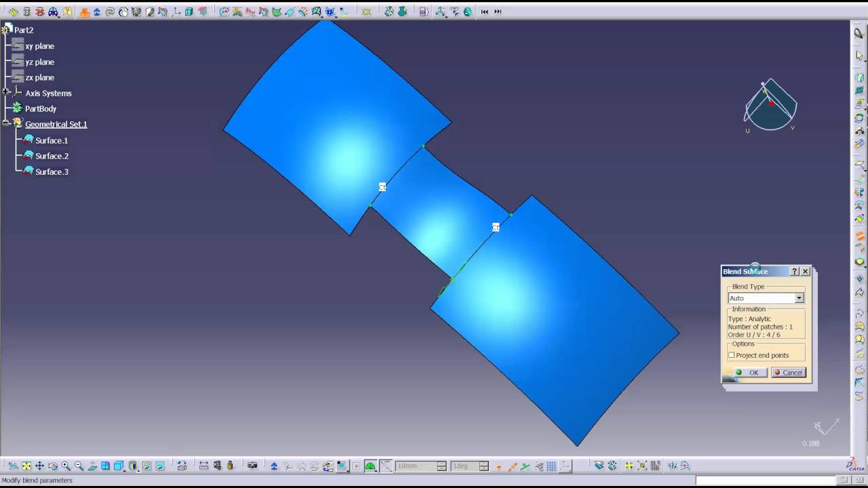Click the Geometrical Set.1 label

click(56, 124)
